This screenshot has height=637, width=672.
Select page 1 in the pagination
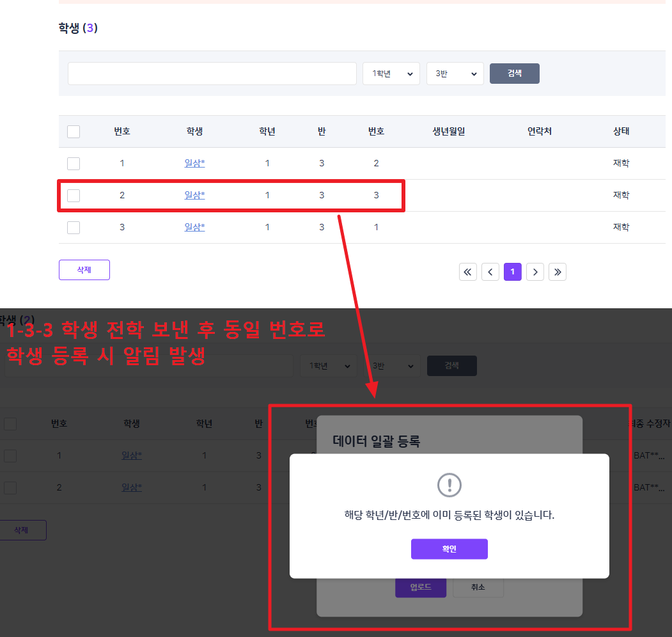click(513, 272)
